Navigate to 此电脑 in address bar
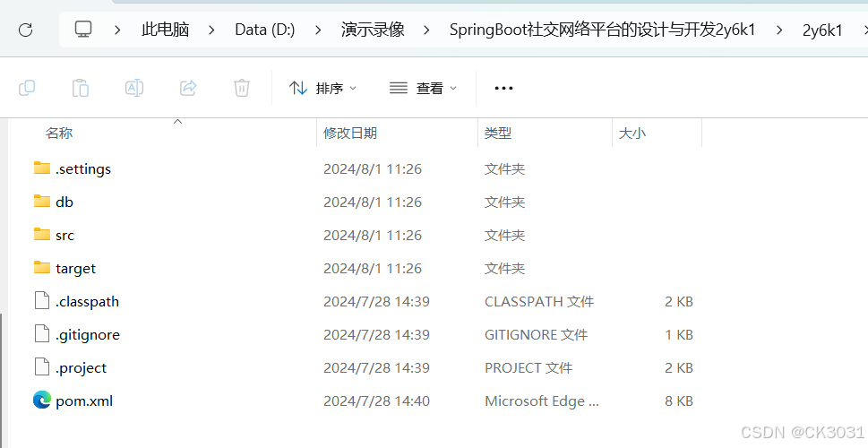 [165, 30]
